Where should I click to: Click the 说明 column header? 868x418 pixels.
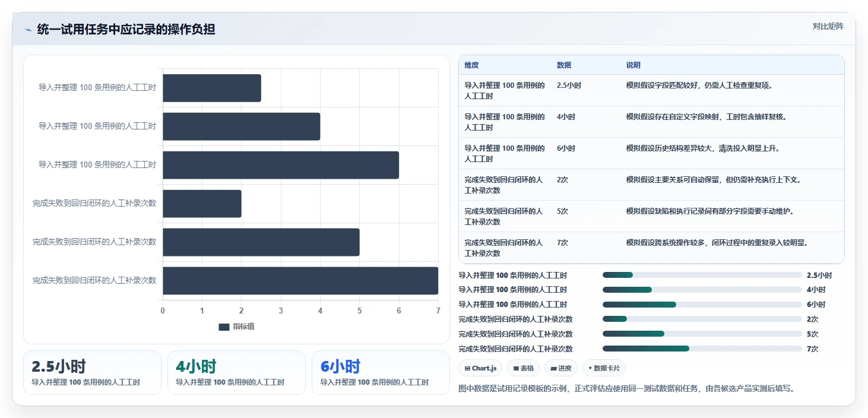(x=633, y=65)
